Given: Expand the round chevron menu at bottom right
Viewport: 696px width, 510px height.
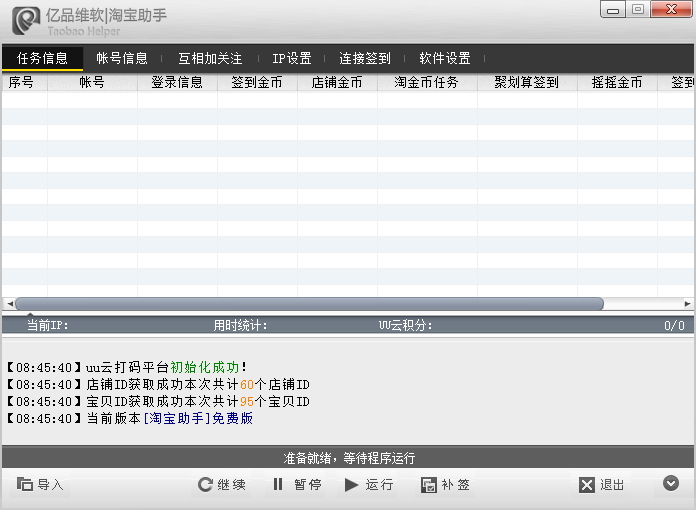Looking at the screenshot, I should point(671,484).
